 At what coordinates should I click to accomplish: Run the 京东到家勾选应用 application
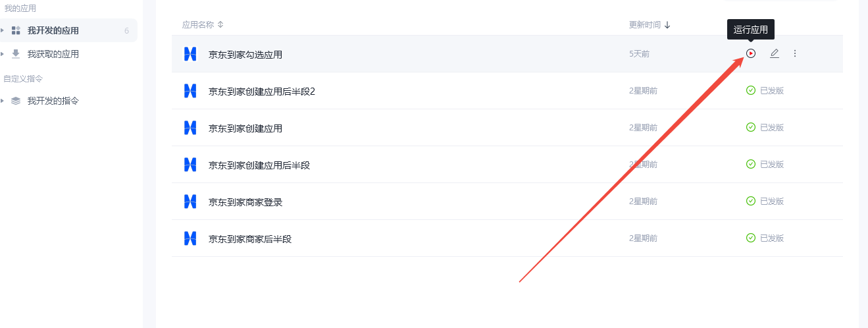tap(751, 53)
